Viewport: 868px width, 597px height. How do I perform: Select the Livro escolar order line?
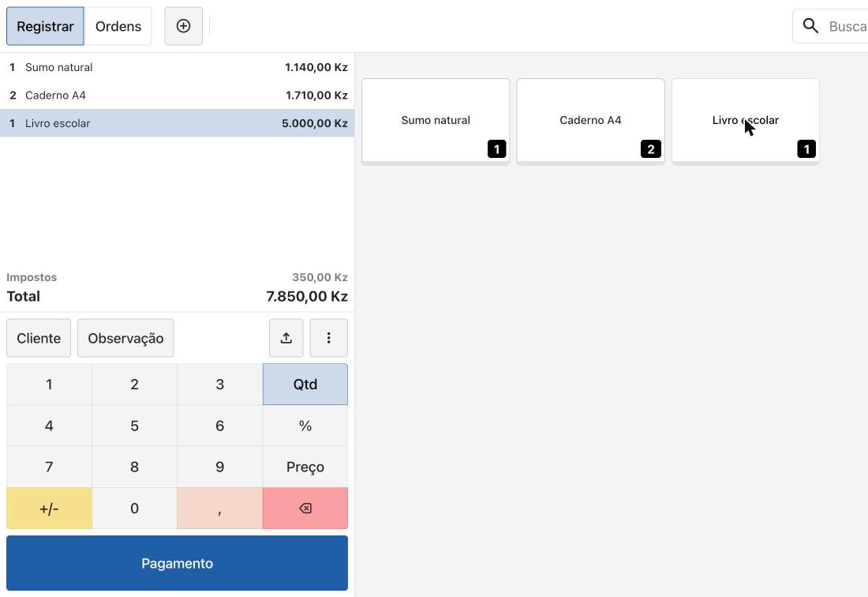tap(177, 123)
